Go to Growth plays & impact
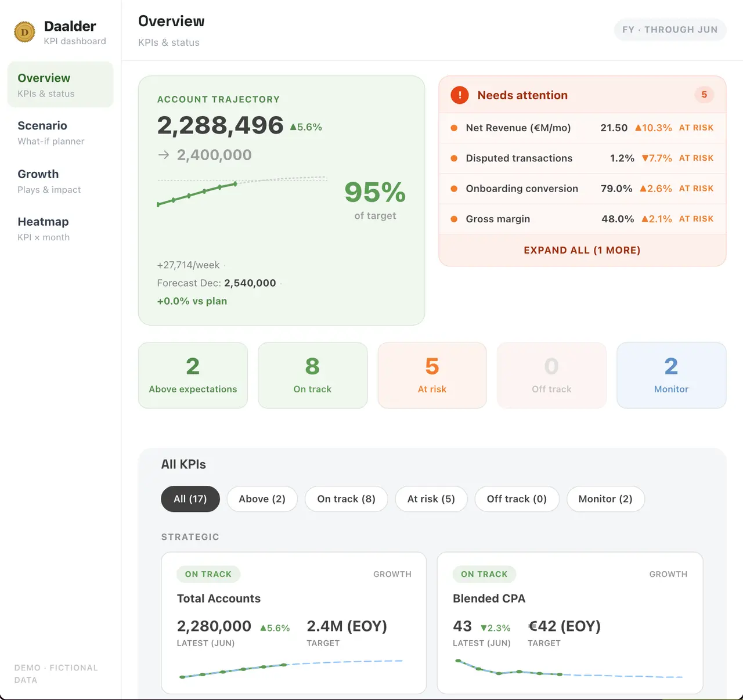743x700 pixels. click(60, 181)
